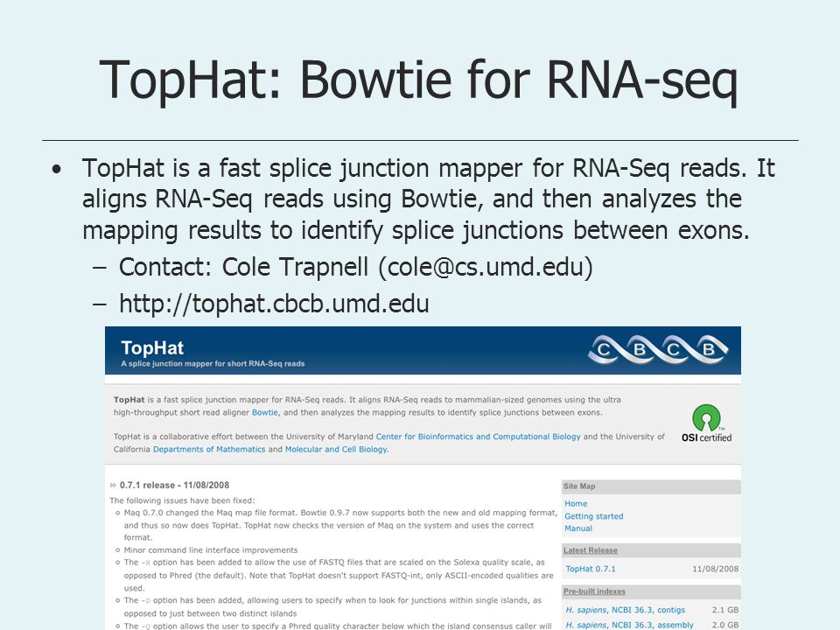Viewport: 840px width, 630px height.
Task: Open the Departments of Mathematics link
Action: click(209, 450)
